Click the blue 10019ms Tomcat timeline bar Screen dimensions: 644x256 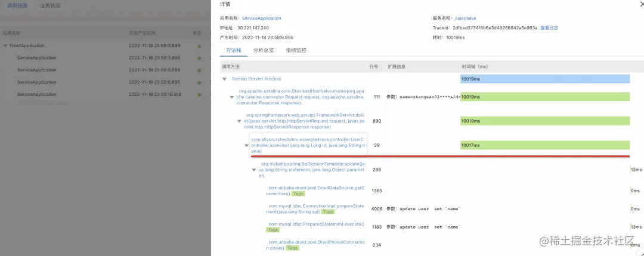pos(545,79)
